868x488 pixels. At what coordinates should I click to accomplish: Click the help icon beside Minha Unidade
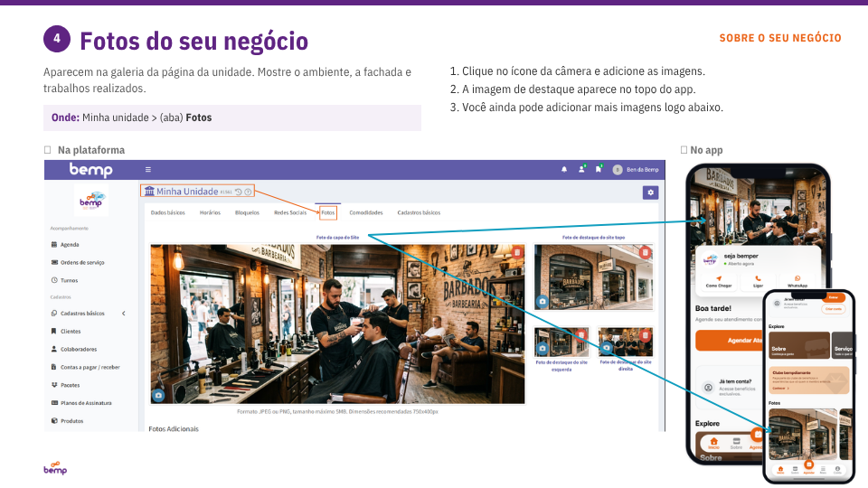pyautogui.click(x=248, y=192)
